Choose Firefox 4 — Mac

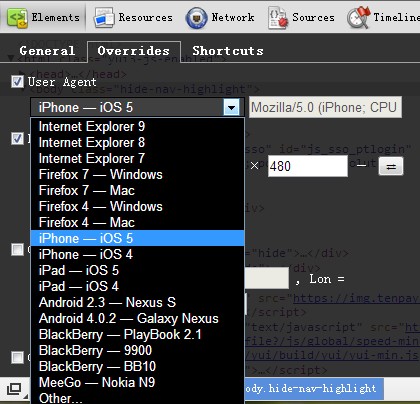137,223
